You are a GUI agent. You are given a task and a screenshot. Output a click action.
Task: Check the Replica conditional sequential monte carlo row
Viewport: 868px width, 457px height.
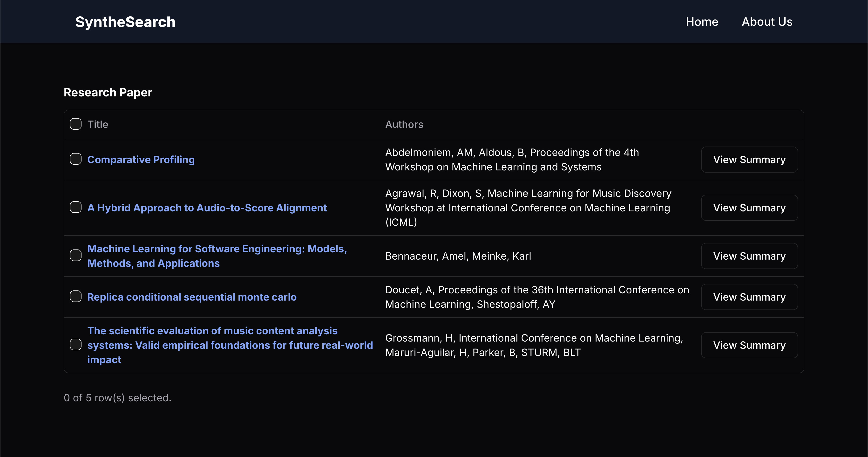(75, 296)
